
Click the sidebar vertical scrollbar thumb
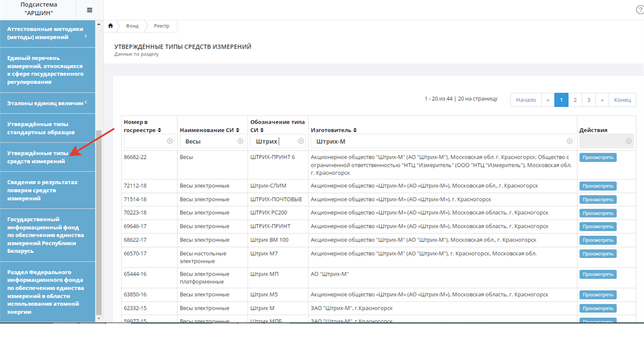pos(99,222)
